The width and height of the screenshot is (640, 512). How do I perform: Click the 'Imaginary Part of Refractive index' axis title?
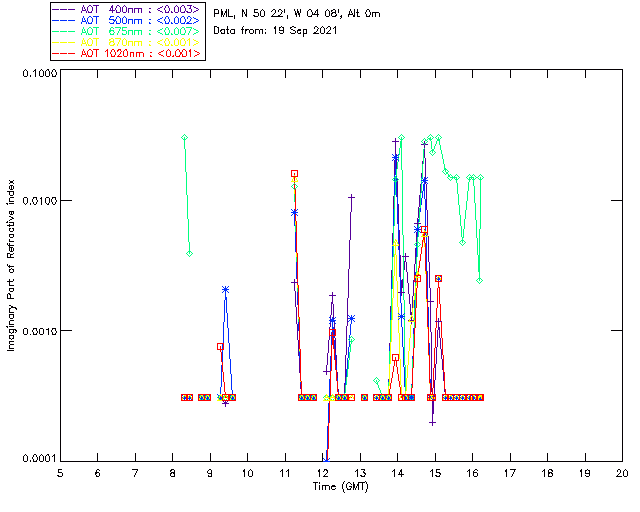(x=11, y=265)
